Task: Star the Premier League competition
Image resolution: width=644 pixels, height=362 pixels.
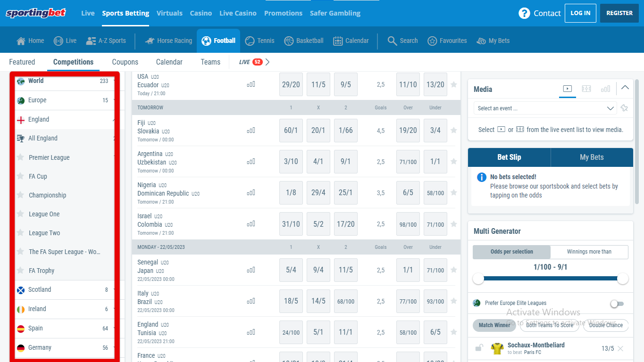Action: (20, 157)
